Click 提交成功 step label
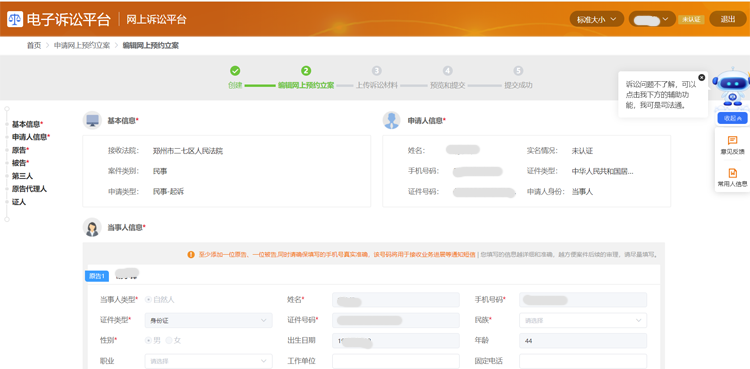Viewport: 750px width, 369px height. [x=518, y=86]
